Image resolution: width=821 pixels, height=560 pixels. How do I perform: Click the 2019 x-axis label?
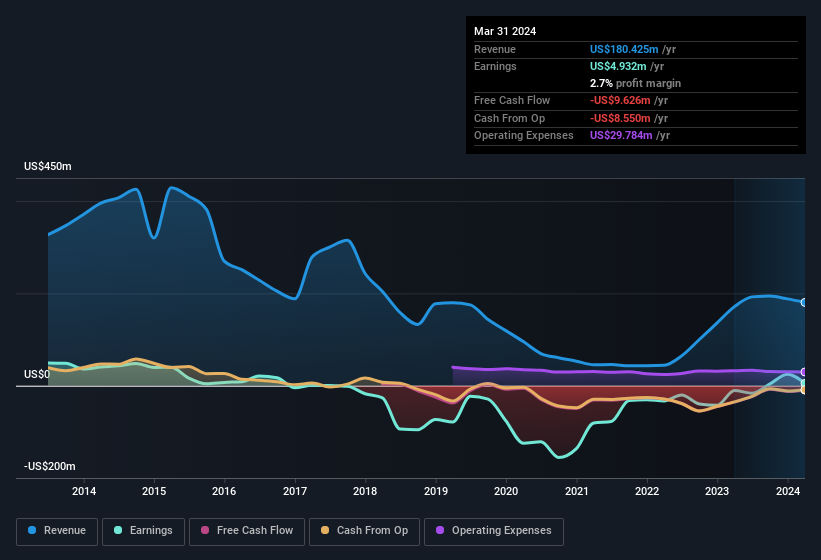pyautogui.click(x=436, y=491)
